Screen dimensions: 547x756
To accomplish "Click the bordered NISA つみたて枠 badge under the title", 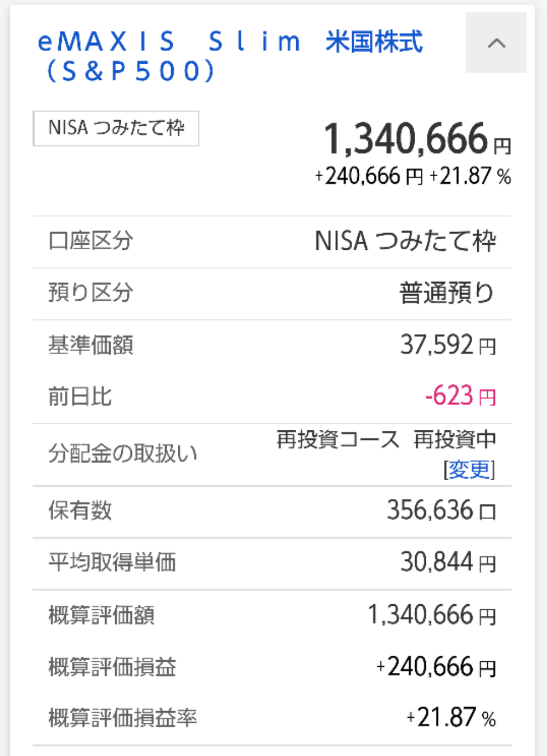I will (x=116, y=128).
